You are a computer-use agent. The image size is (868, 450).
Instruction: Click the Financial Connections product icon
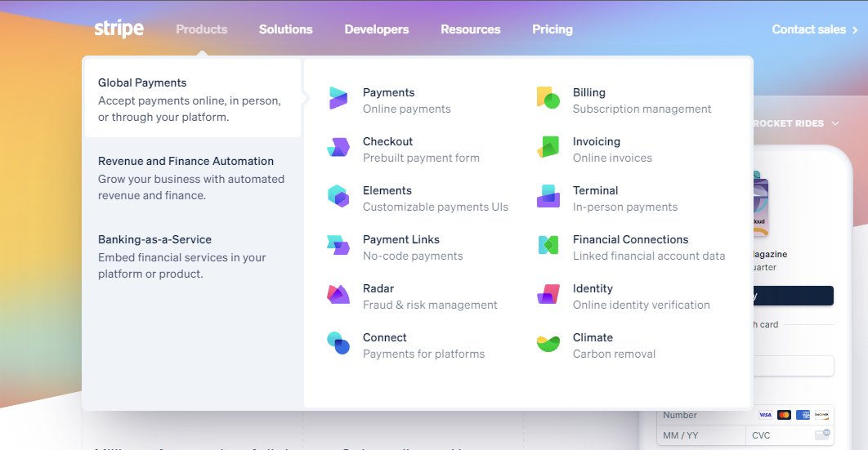548,245
